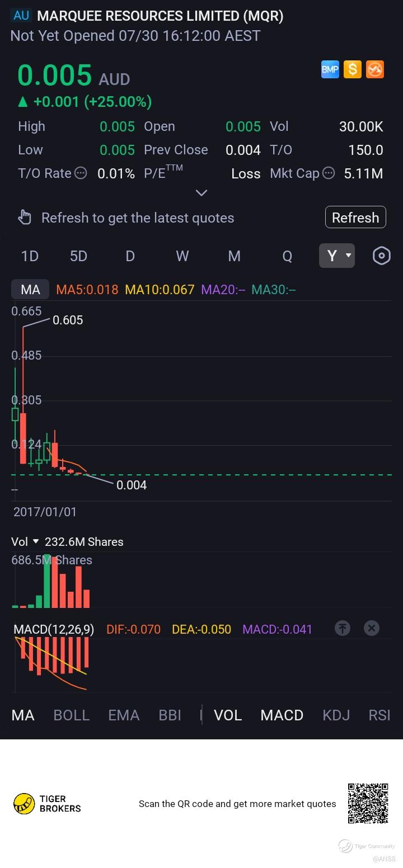The image size is (403, 868).
Task: Close the MACD indicator panel
Action: tap(372, 628)
